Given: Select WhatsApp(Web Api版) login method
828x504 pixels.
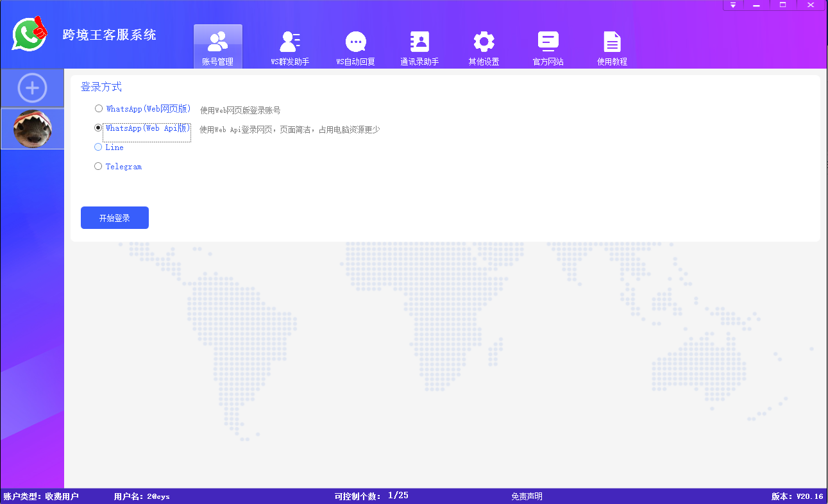Looking at the screenshot, I should 98,127.
